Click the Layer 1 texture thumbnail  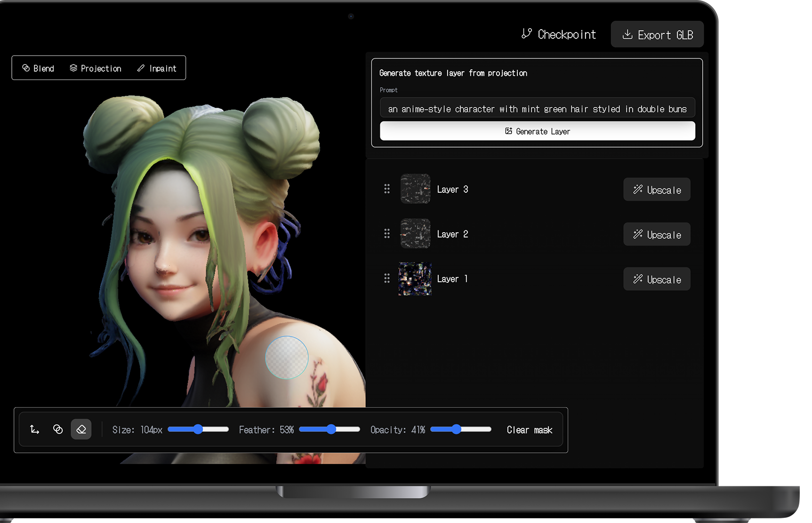pos(415,278)
